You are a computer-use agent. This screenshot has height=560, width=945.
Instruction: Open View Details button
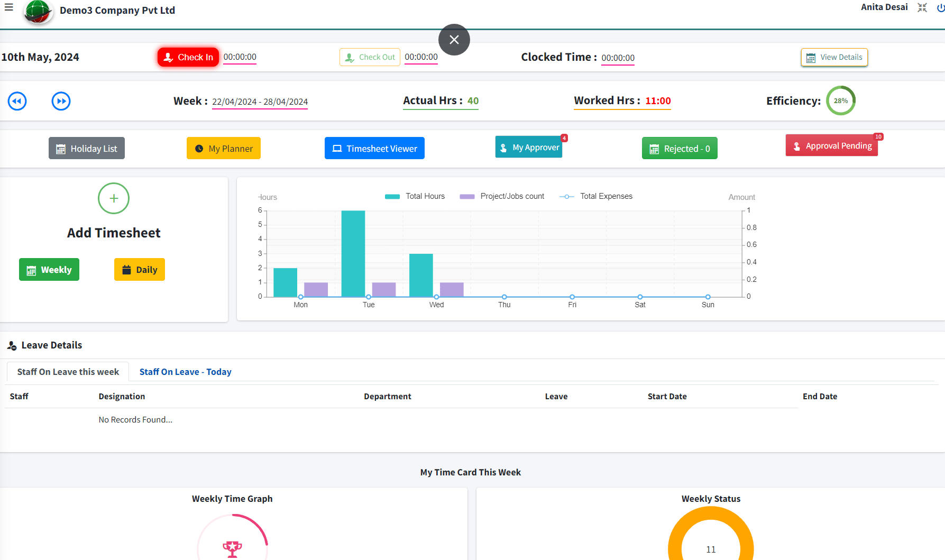point(834,57)
